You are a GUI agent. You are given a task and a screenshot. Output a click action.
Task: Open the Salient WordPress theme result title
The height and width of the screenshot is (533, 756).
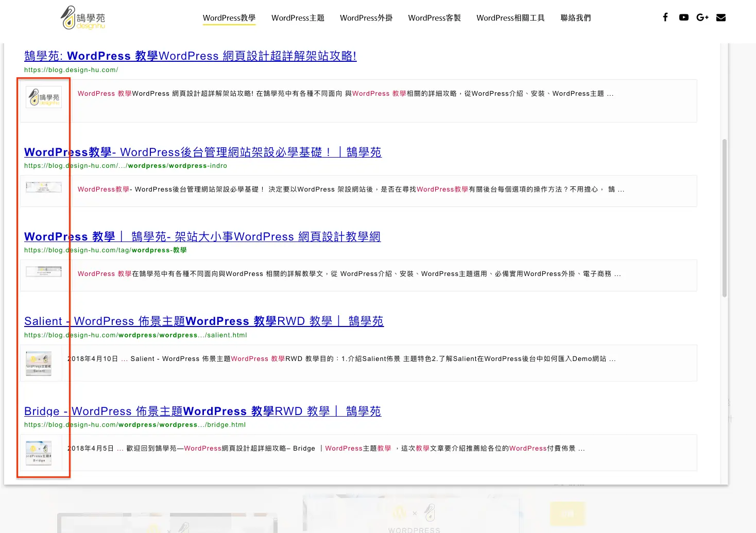tap(204, 321)
